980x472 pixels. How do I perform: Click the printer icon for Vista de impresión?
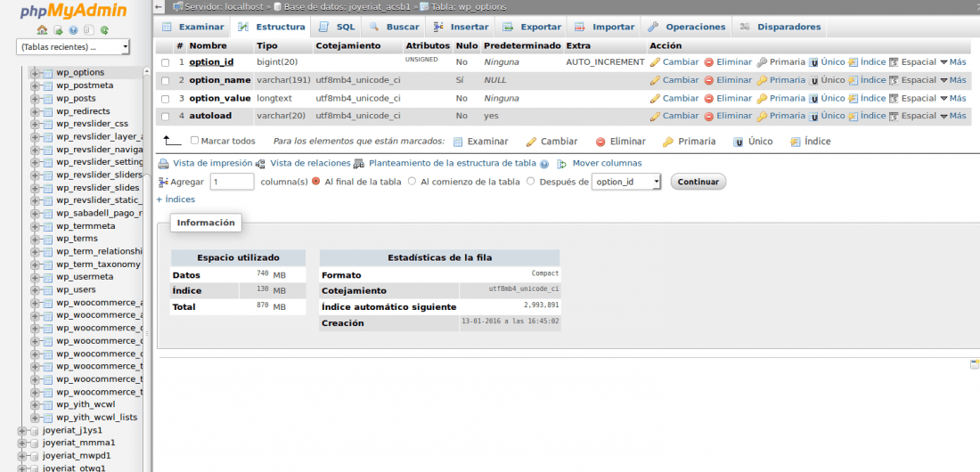point(163,164)
